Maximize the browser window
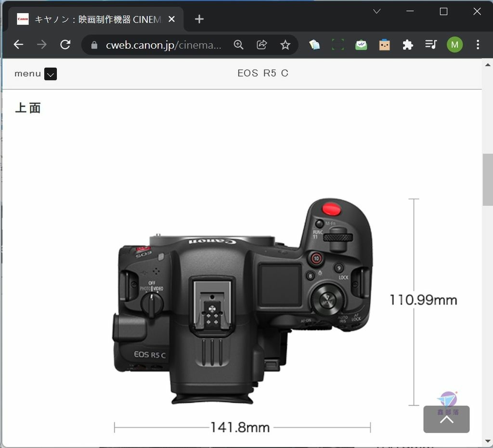The image size is (493, 448). [443, 12]
